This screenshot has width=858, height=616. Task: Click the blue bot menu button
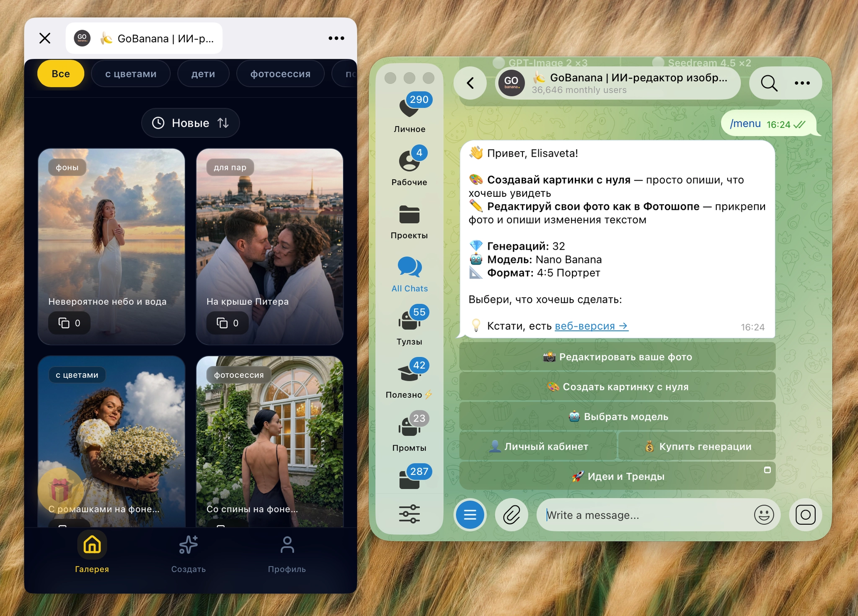point(470,515)
